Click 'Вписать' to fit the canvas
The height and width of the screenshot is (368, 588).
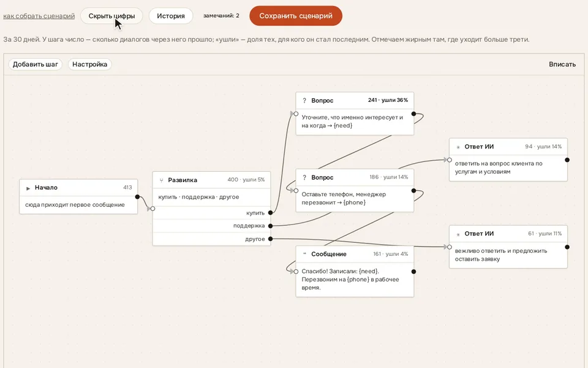pos(562,64)
